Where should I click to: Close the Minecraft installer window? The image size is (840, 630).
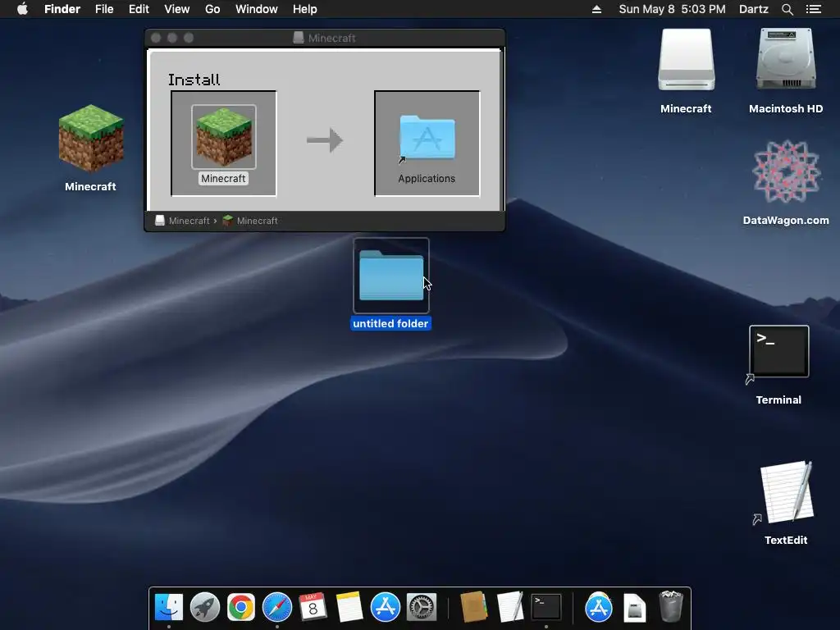click(x=156, y=38)
